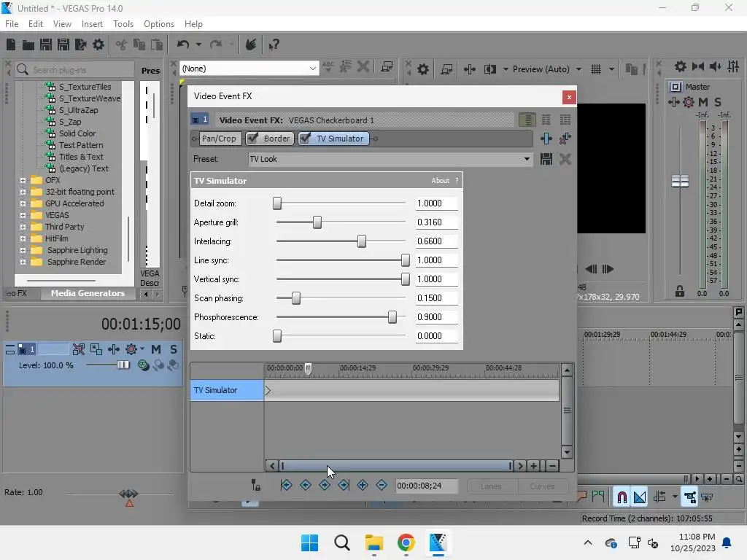The height and width of the screenshot is (560, 747).
Task: Solo the Master bus
Action: [x=718, y=102]
